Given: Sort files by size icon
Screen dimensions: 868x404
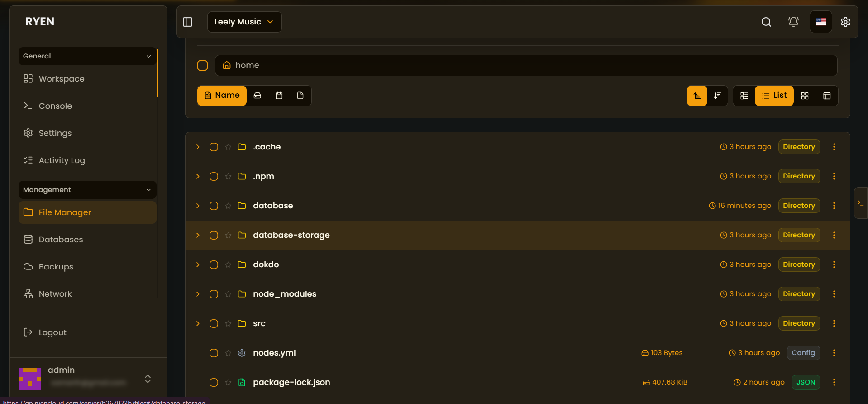Looking at the screenshot, I should point(258,96).
